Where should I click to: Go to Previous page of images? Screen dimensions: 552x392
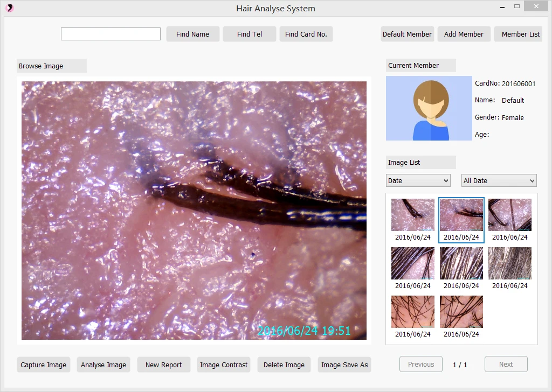(x=420, y=364)
